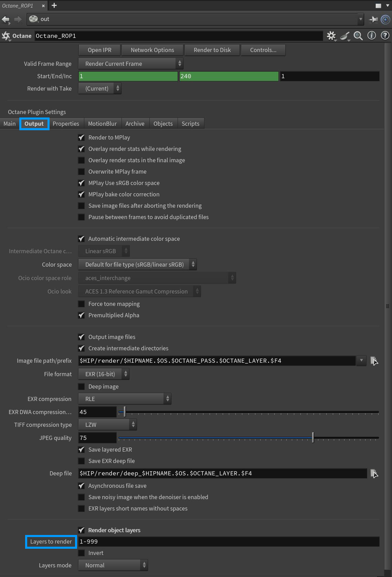The image size is (392, 577).
Task: Add a new pane tab with plus icon
Action: pyautogui.click(x=54, y=6)
